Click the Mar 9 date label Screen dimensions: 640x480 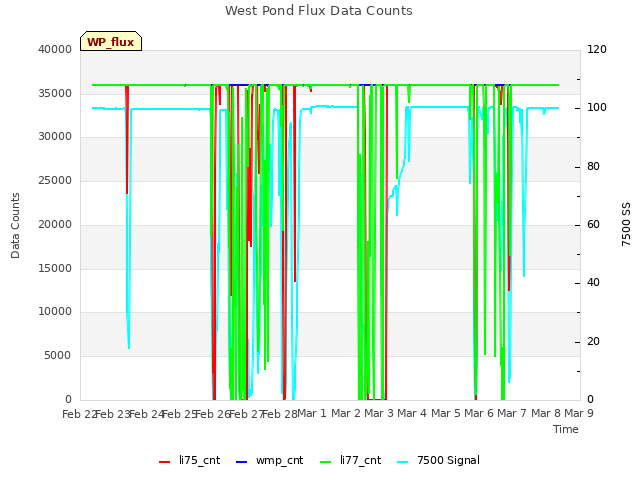point(579,413)
